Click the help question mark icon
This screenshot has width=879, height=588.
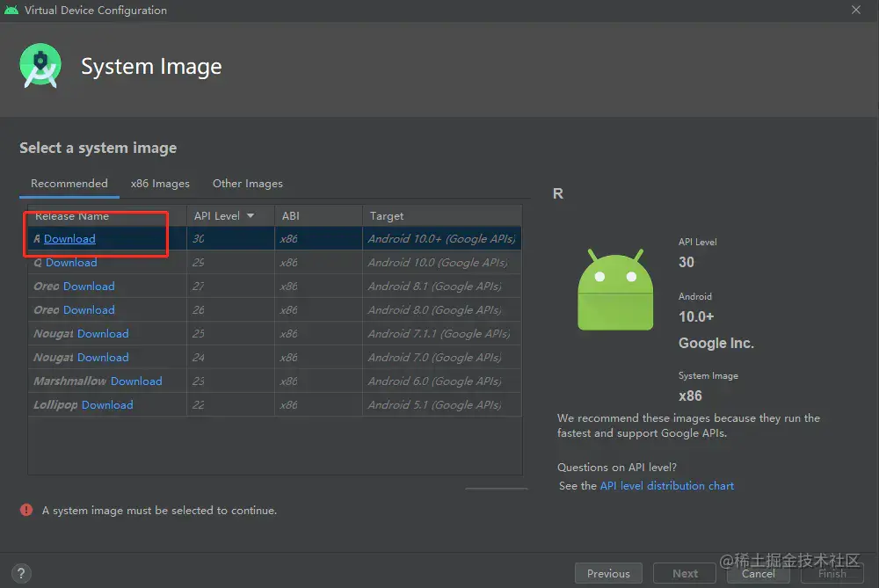pyautogui.click(x=21, y=573)
